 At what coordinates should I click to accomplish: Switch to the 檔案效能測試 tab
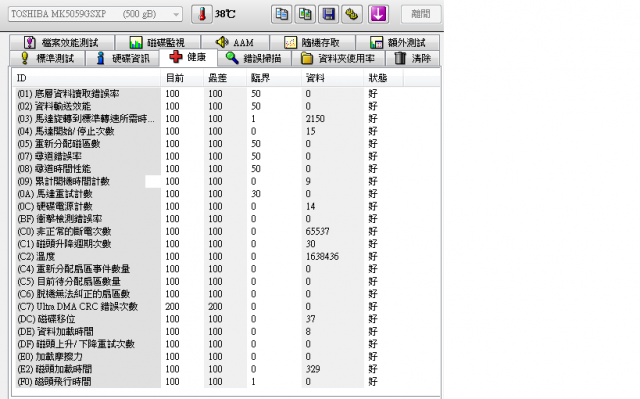pyautogui.click(x=62, y=42)
